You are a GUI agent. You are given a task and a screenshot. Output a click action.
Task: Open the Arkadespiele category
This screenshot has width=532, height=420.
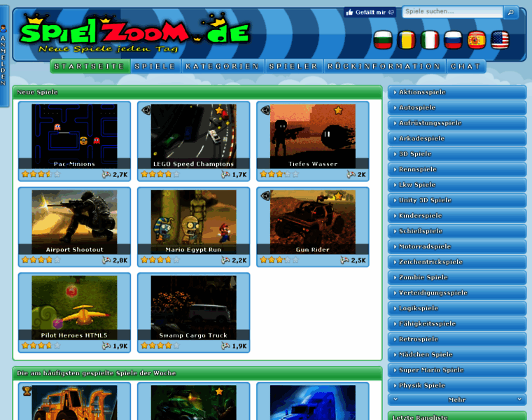(457, 139)
